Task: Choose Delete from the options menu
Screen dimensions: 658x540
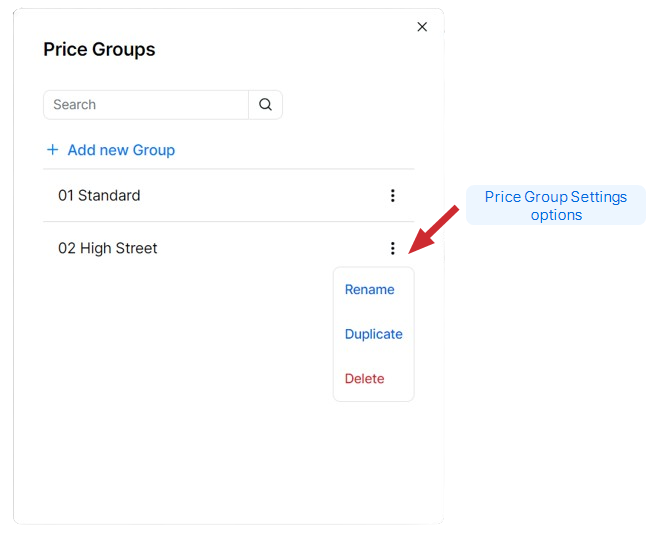Action: (365, 379)
